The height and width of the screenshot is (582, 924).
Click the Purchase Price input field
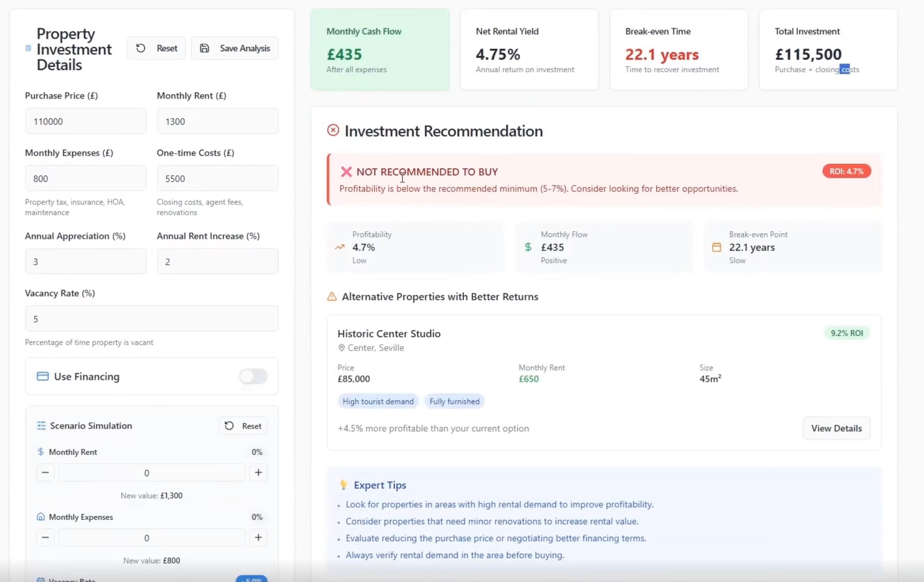click(x=86, y=121)
